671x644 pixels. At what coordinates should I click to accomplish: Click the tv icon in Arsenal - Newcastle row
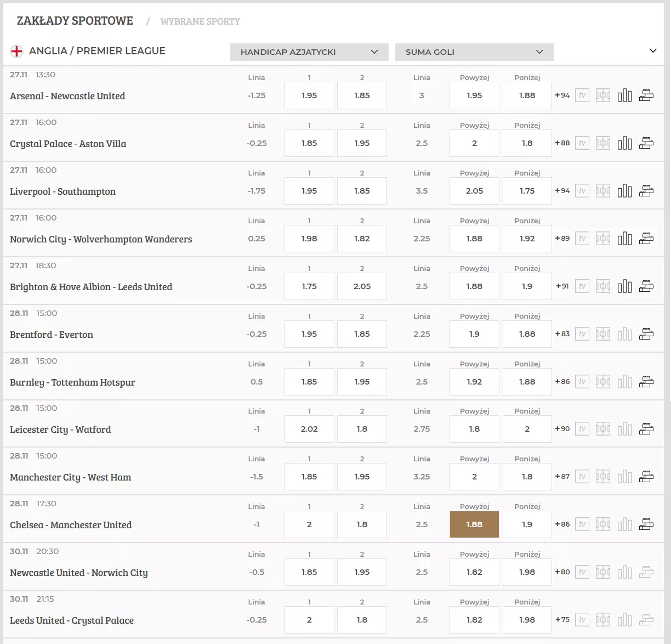coord(582,95)
